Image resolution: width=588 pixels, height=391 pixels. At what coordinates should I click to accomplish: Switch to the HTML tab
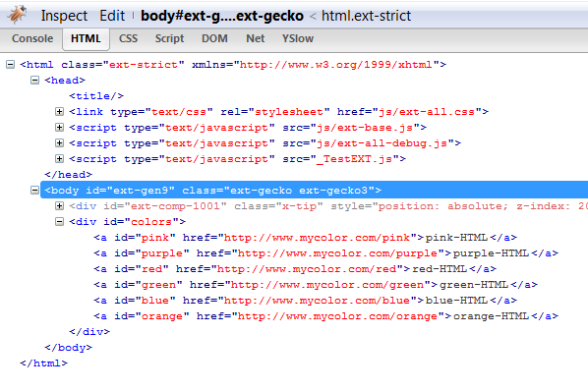tap(86, 38)
